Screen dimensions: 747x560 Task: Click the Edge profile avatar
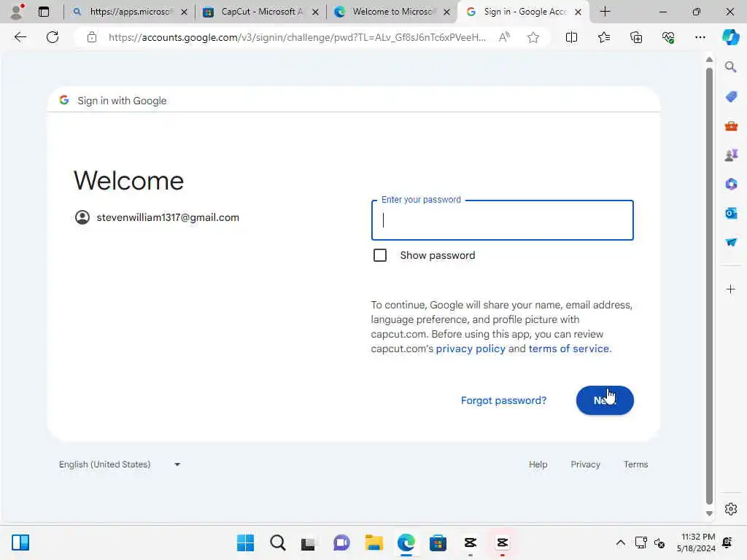18,12
